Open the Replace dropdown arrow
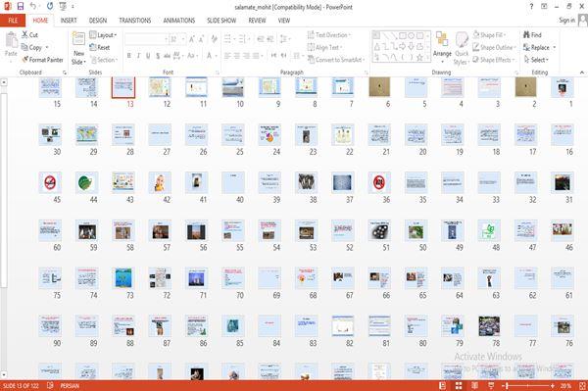The width and height of the screenshot is (588, 391). tap(554, 48)
